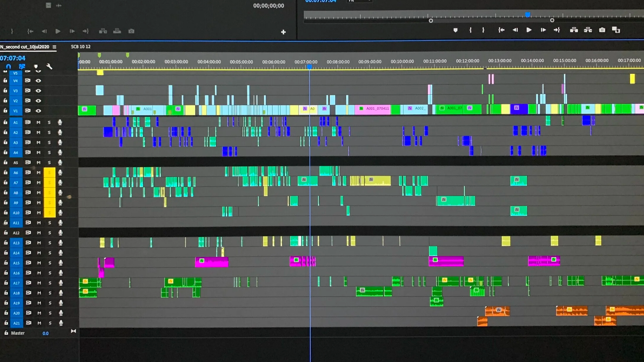The height and width of the screenshot is (362, 644).
Task: Click the Lift button in program monitor
Action: click(574, 30)
